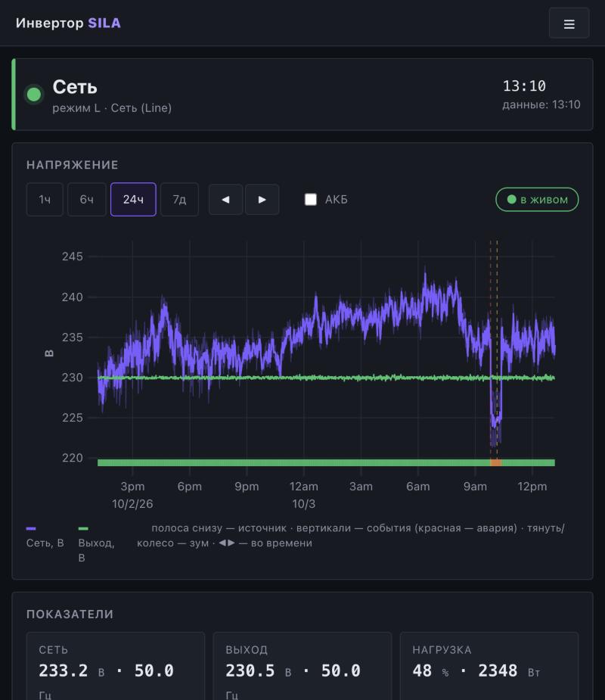Click the 'режим L · Сеть (Line)' text
Viewport: 605px width, 700px height.
[112, 108]
